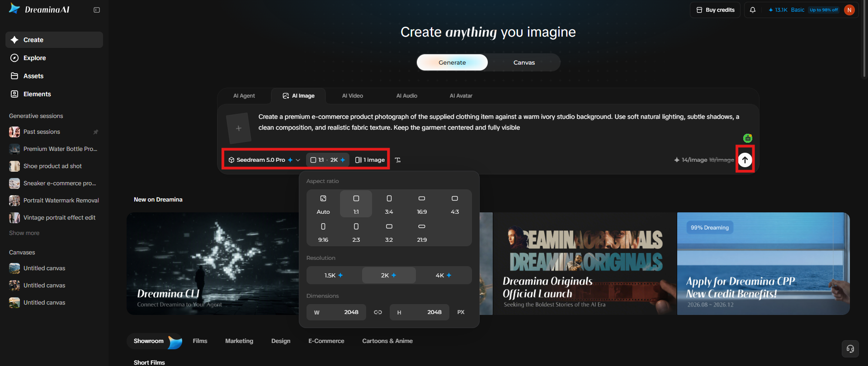Select the 16:9 aspect ratio
Viewport: 868px width, 366px height.
click(x=422, y=204)
